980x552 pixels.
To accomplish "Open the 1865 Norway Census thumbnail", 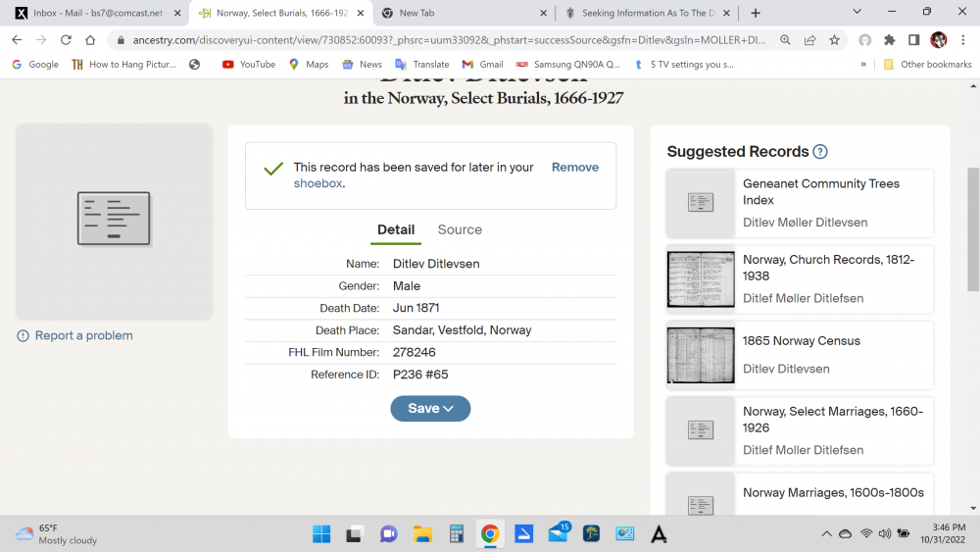I will coord(701,355).
